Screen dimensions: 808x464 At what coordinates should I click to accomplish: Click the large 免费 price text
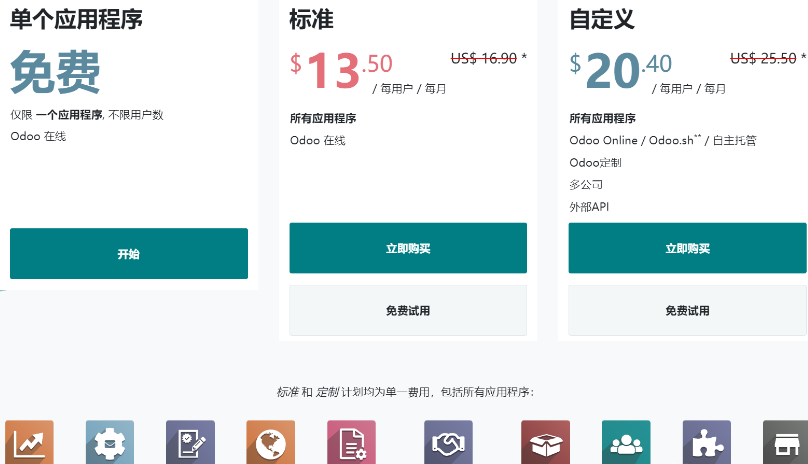(55, 72)
